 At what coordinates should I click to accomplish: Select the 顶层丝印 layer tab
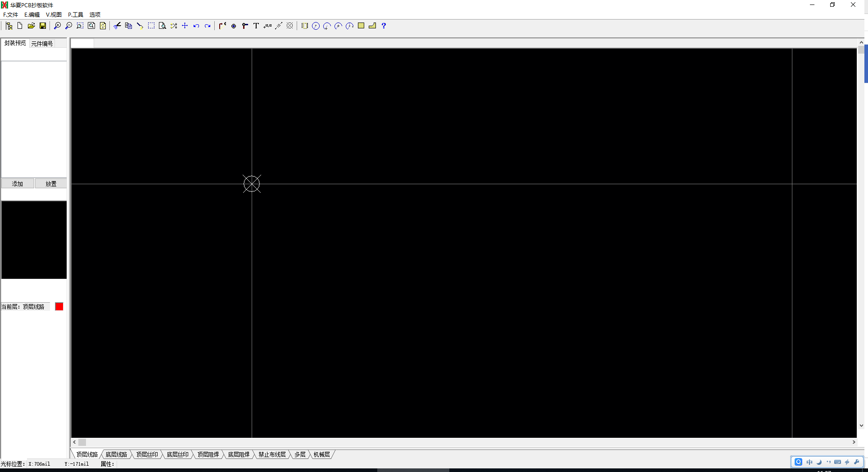point(147,454)
